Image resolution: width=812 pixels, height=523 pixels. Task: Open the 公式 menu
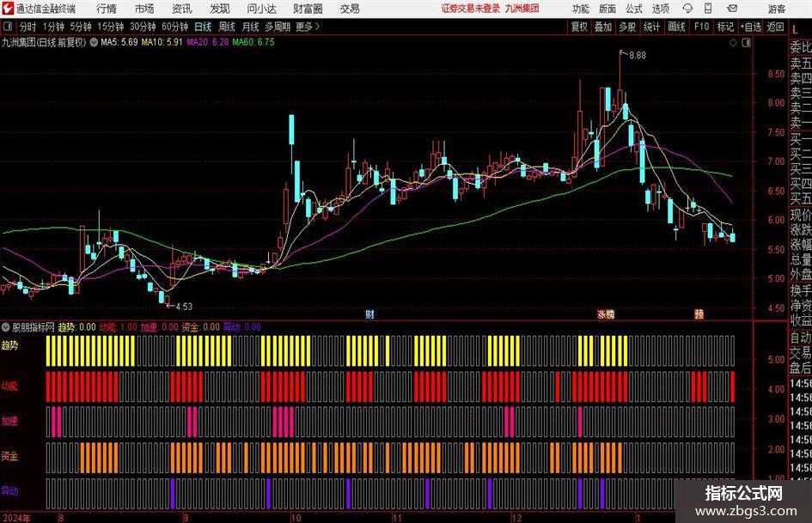click(633, 9)
